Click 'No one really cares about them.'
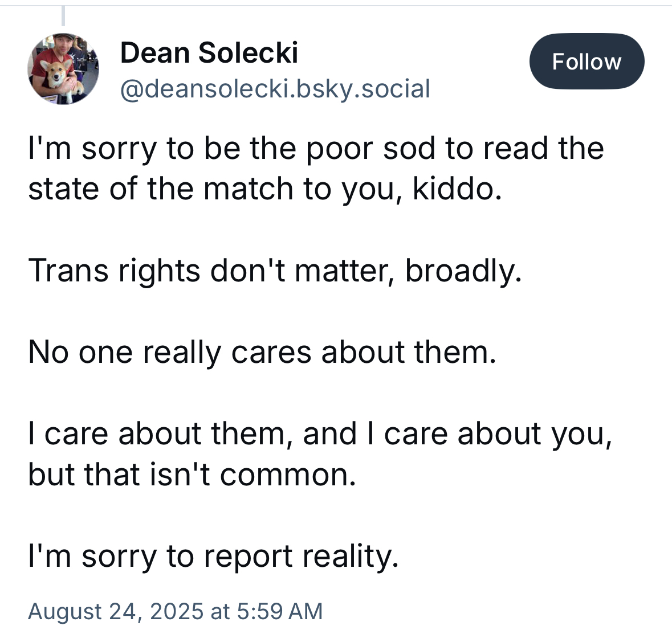 pos(262,352)
